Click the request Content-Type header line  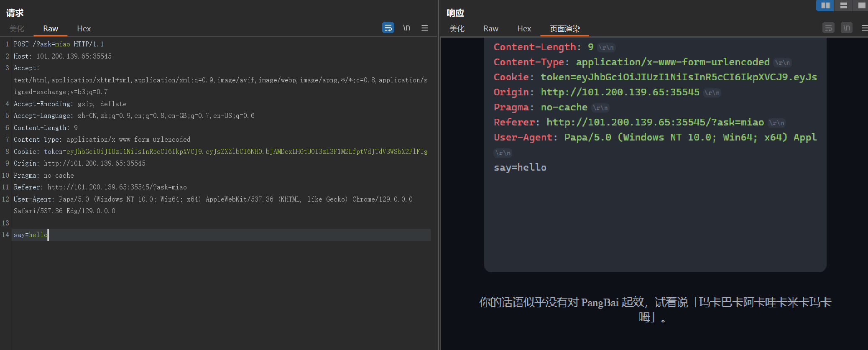pyautogui.click(x=102, y=139)
